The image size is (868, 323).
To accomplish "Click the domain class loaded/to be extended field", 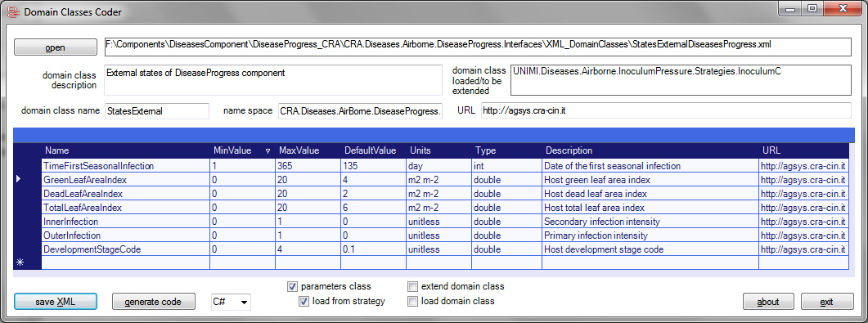I will coord(681,79).
